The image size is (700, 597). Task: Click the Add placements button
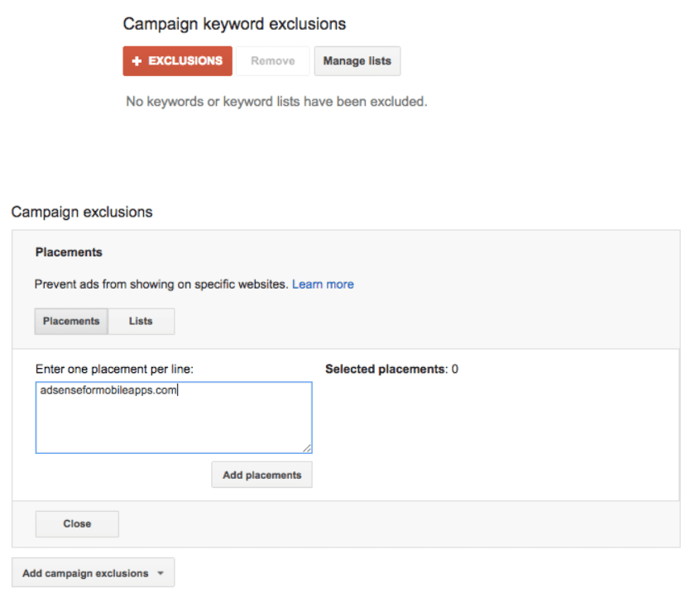point(261,475)
